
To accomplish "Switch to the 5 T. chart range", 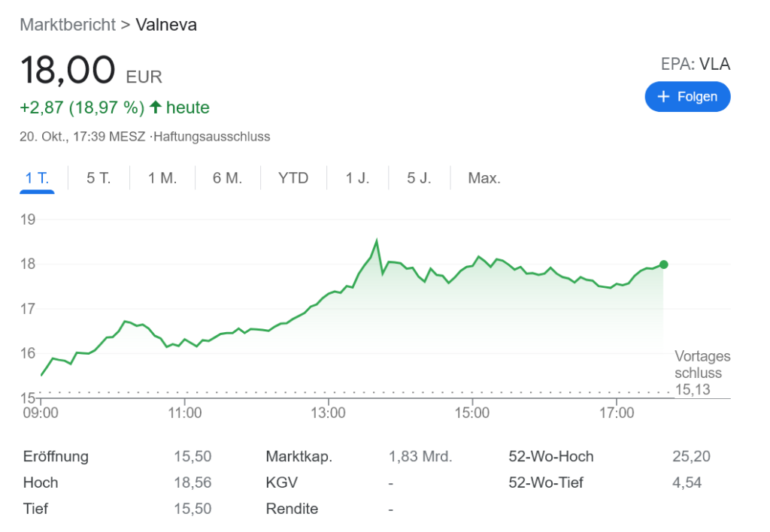I will [99, 178].
